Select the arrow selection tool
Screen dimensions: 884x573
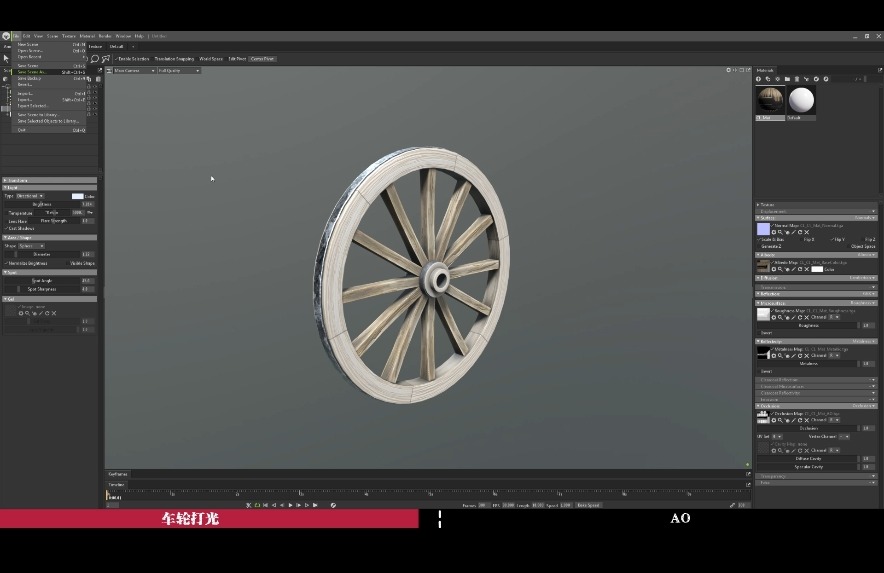tap(6, 58)
